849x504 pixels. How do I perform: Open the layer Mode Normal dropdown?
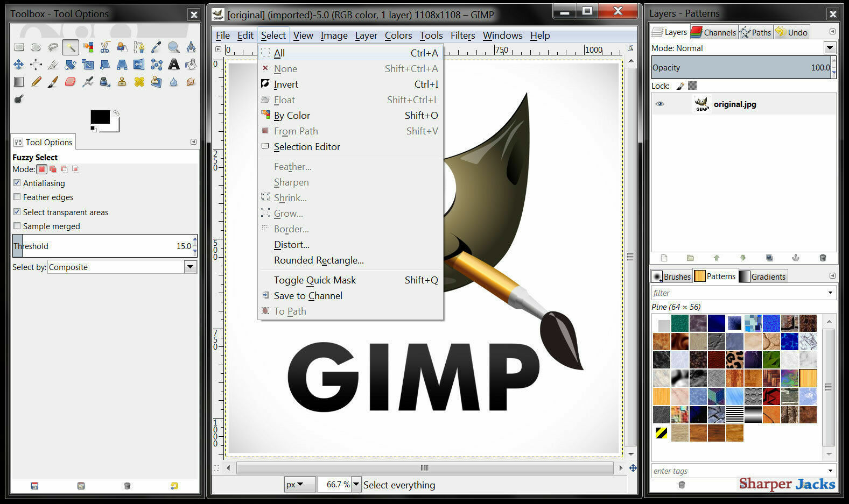[x=830, y=48]
